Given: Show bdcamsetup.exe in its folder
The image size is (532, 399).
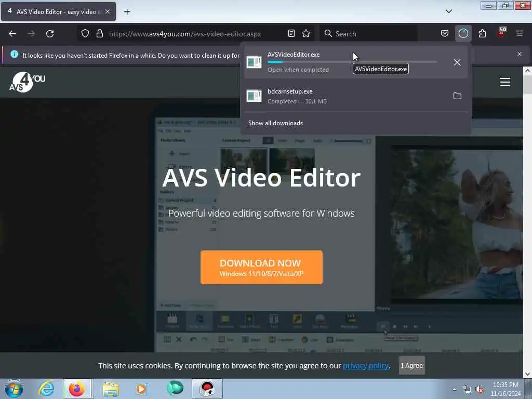Looking at the screenshot, I should tap(457, 96).
